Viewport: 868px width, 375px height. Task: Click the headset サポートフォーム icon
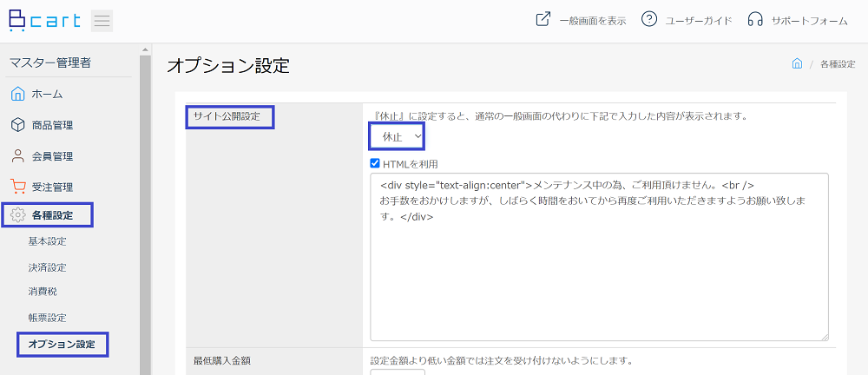pyautogui.click(x=755, y=19)
